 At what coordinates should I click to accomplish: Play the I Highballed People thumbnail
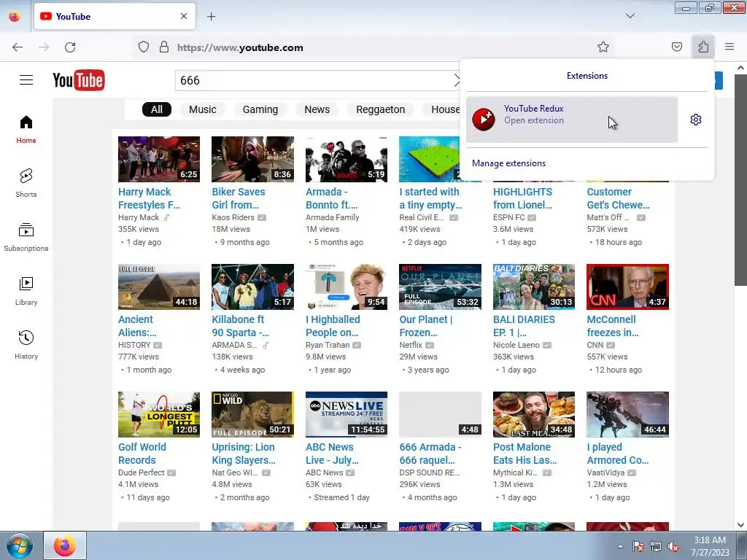[x=347, y=287]
